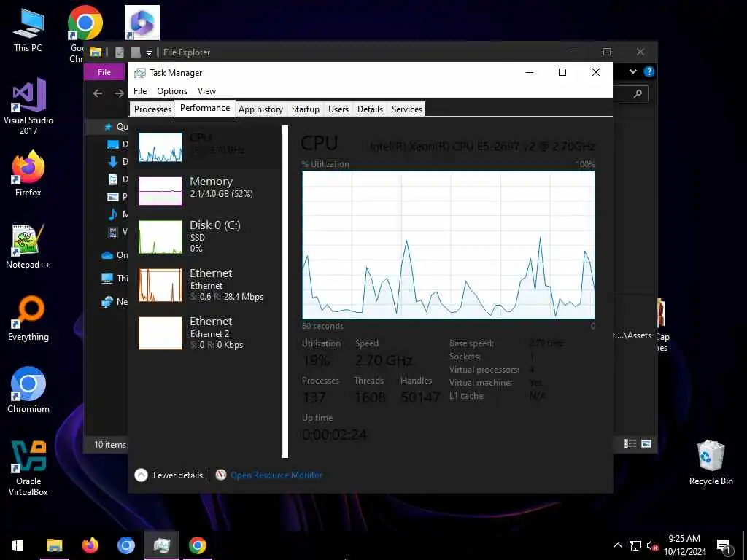747x560 pixels.
Task: Open Oracle VirtualBox desktop shortcut
Action: [x=28, y=469]
